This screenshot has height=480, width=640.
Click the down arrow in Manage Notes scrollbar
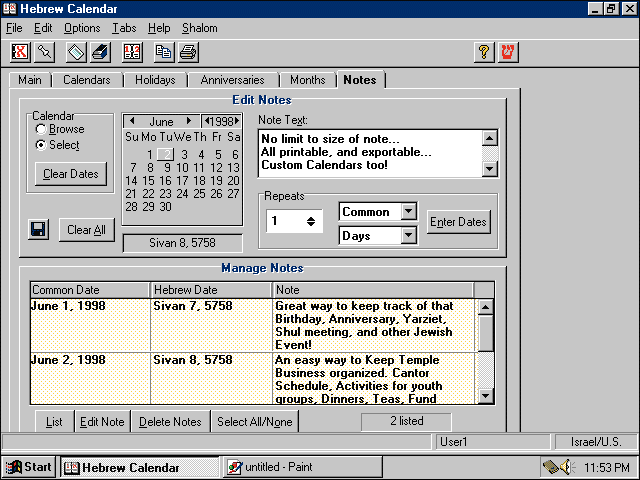(485, 396)
